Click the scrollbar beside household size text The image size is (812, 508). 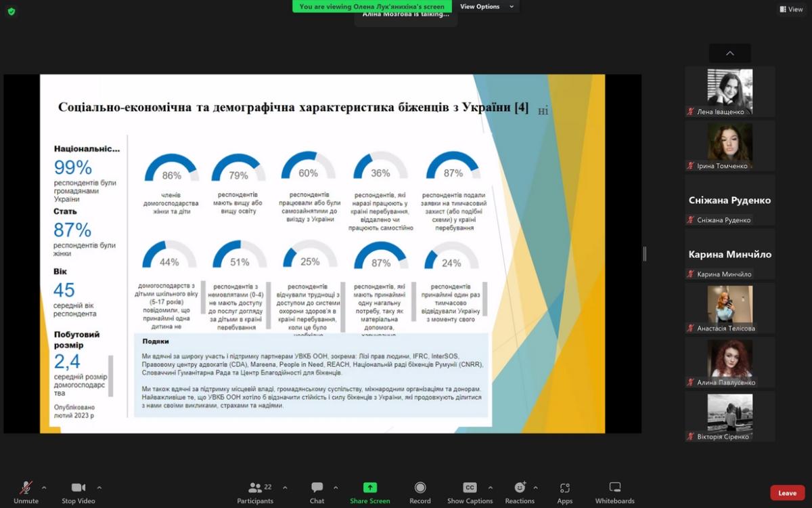[x=111, y=376]
